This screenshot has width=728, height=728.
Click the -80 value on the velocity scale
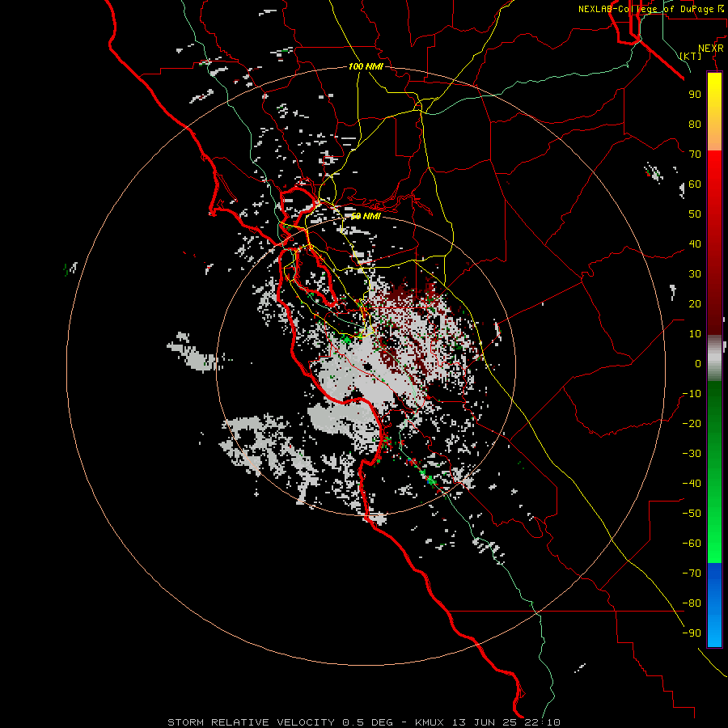coord(692,603)
